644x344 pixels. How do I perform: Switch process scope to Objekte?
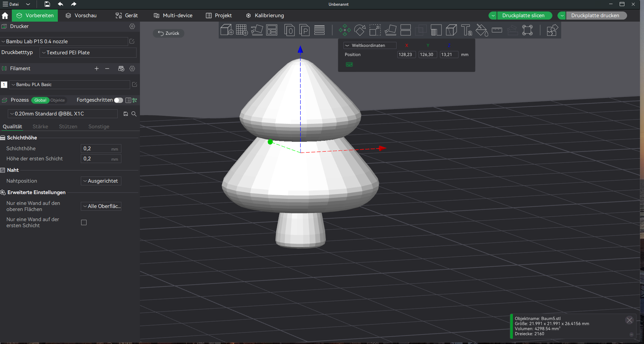pyautogui.click(x=57, y=100)
